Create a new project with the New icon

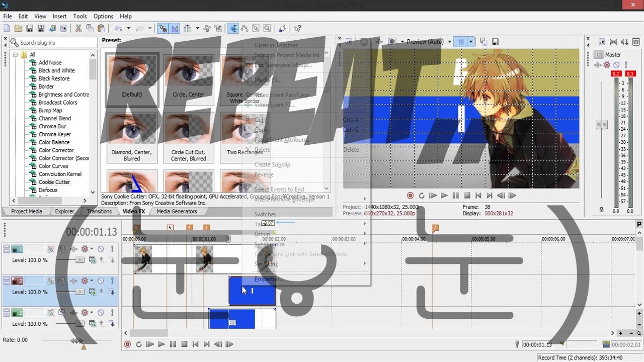7,29
